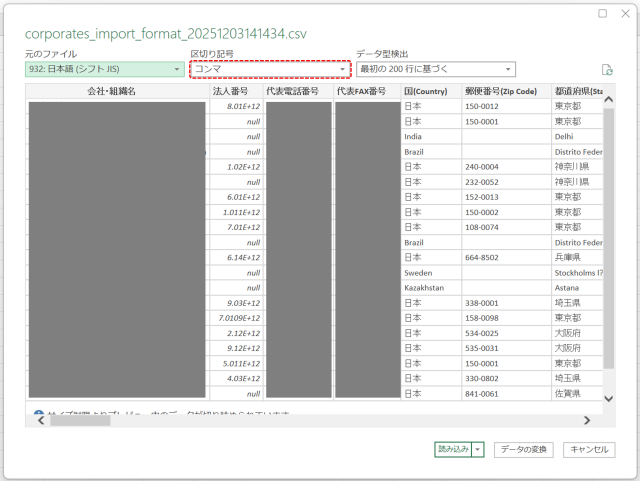The image size is (640, 481).
Task: Click the cell 9.03E+12
Action: coord(236,303)
